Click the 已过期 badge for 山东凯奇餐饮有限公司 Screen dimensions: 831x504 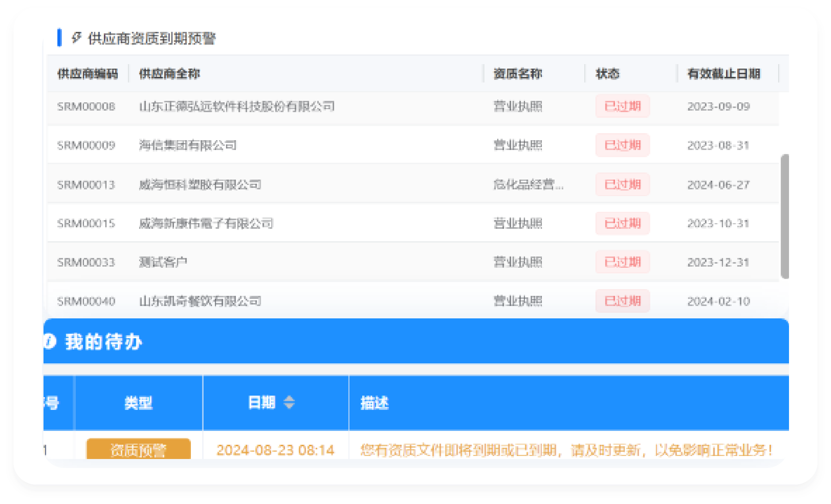tap(622, 301)
